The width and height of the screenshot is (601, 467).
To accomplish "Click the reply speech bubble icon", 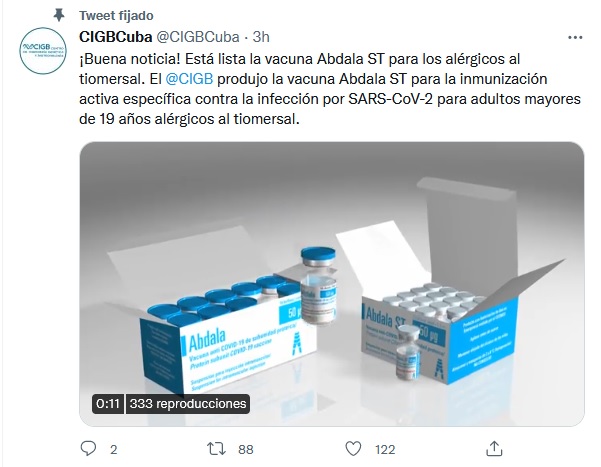I will (88, 448).
